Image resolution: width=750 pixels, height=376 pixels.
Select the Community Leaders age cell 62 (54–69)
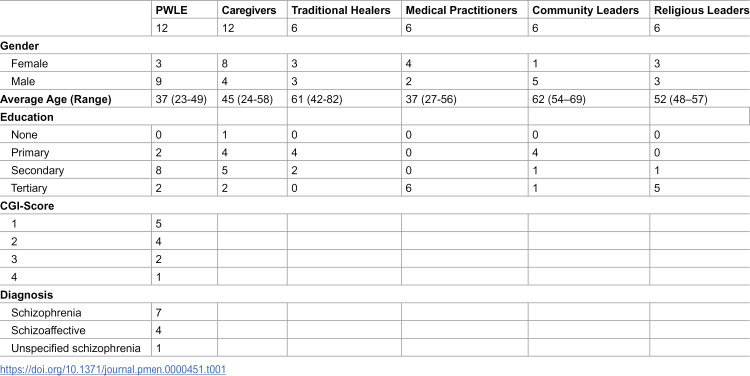click(x=559, y=100)
